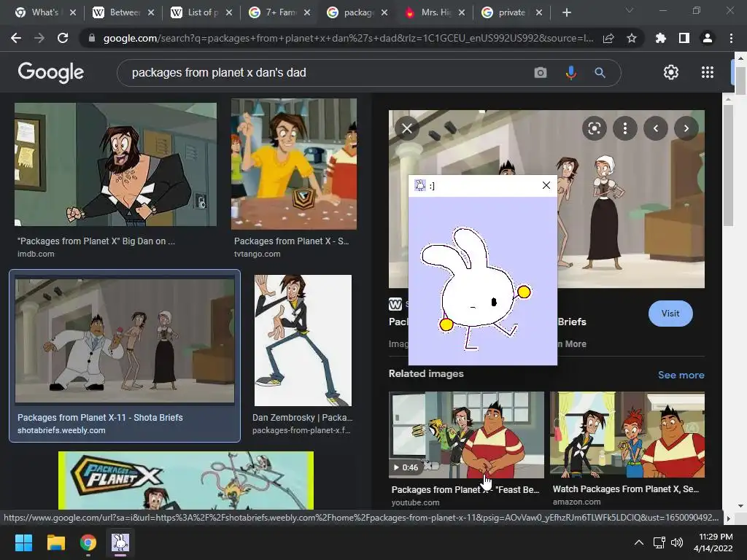
Task: Go to Google homepage via logo
Action: [x=50, y=72]
